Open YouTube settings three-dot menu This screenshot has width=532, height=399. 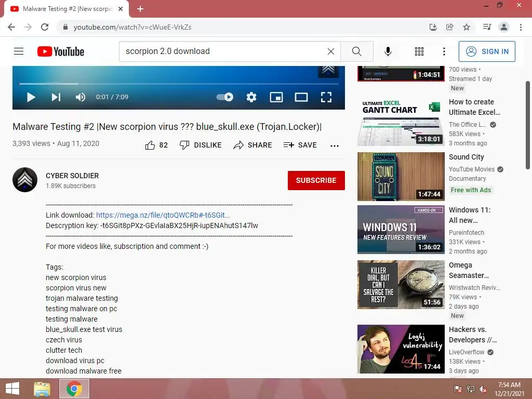point(444,51)
